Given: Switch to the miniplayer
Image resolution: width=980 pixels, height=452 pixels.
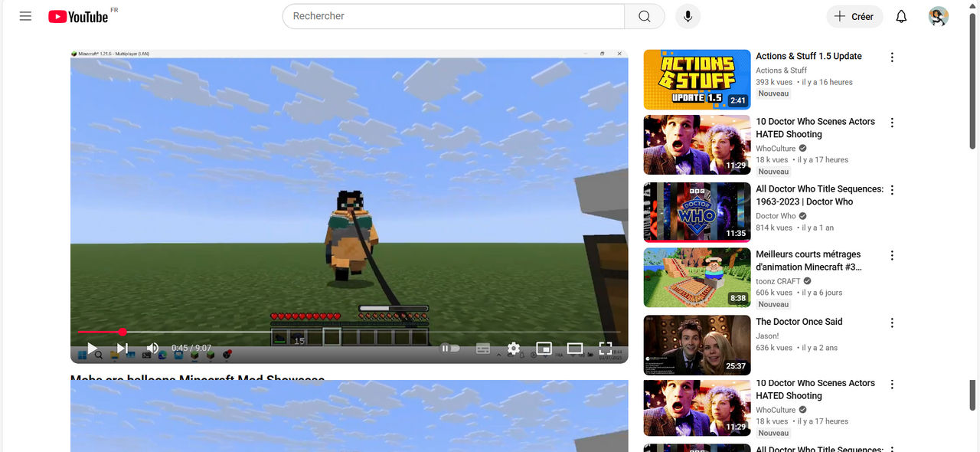Looking at the screenshot, I should click(x=544, y=349).
